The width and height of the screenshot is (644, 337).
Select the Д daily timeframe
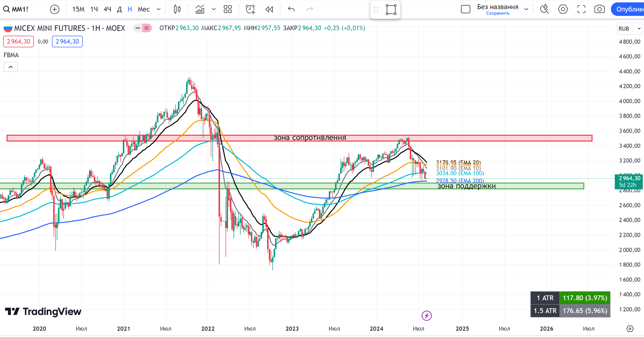(x=119, y=9)
